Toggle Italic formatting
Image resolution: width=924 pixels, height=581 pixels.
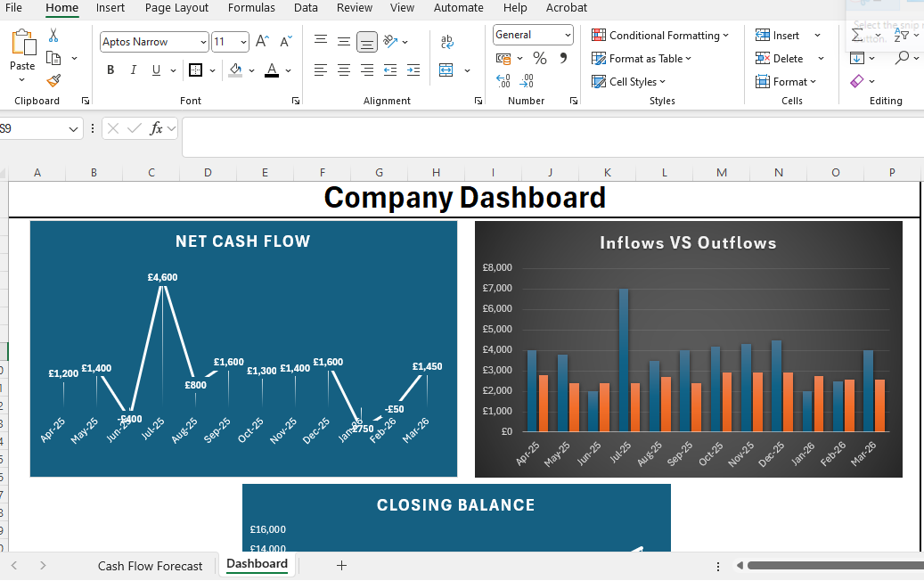(x=133, y=70)
